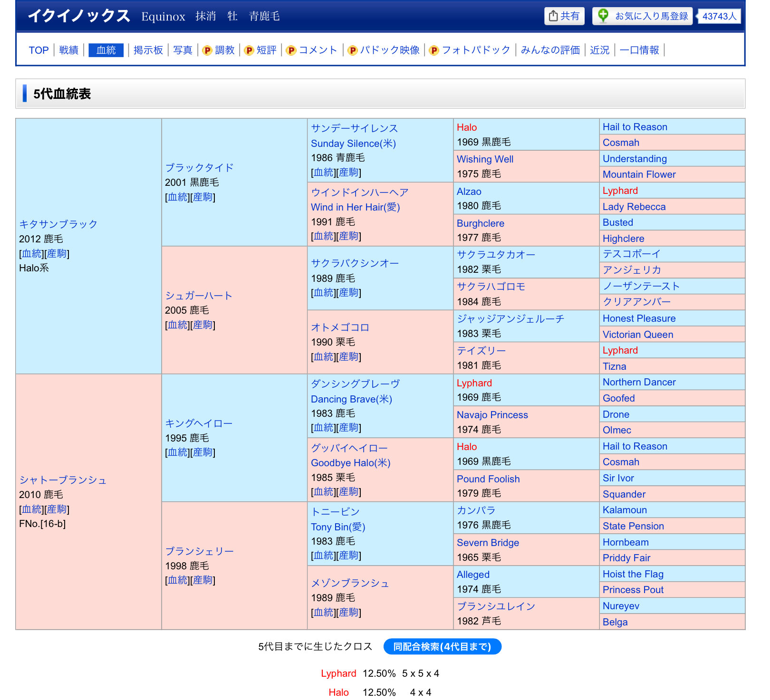Open sire キタサンブラック link
Image resolution: width=770 pixels, height=700 pixels.
(58, 224)
